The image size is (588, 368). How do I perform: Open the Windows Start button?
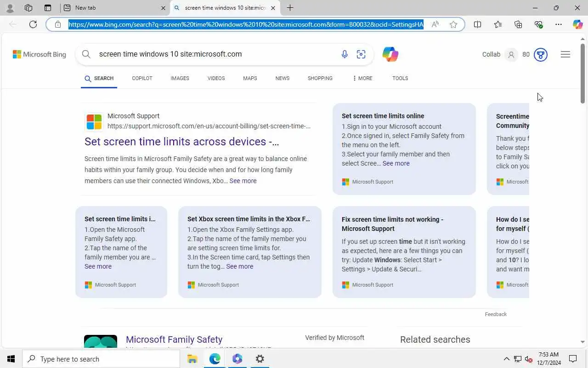(x=11, y=359)
